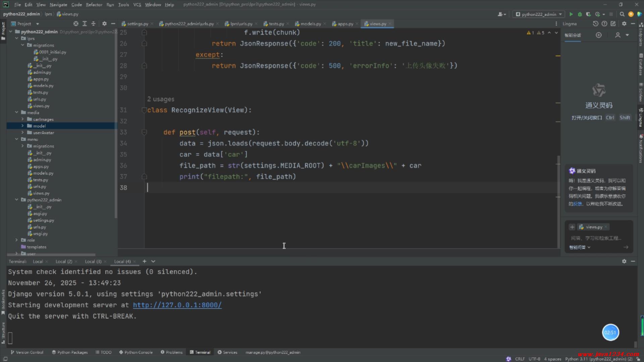Open Lingma history clock icon
Screen dimensions: 644x362
point(595,24)
